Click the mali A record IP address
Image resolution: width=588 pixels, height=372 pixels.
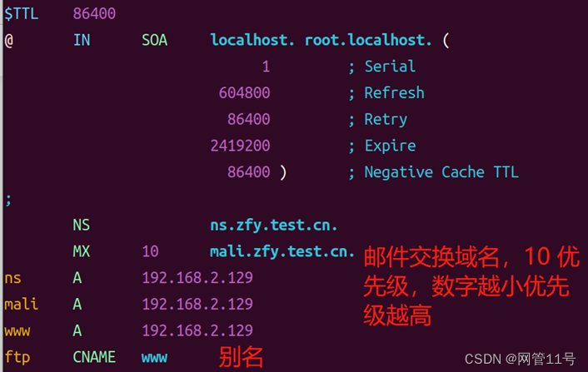coord(197,305)
